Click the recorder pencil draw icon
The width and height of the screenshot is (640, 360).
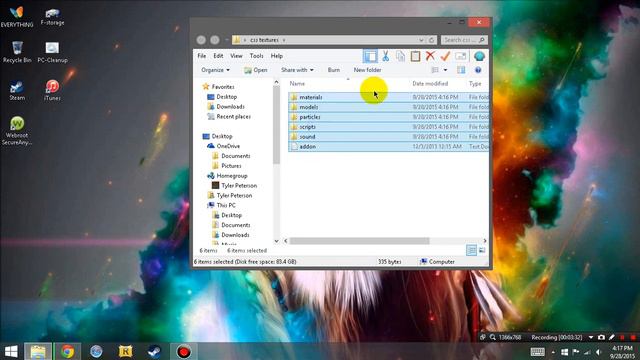[x=611, y=338]
